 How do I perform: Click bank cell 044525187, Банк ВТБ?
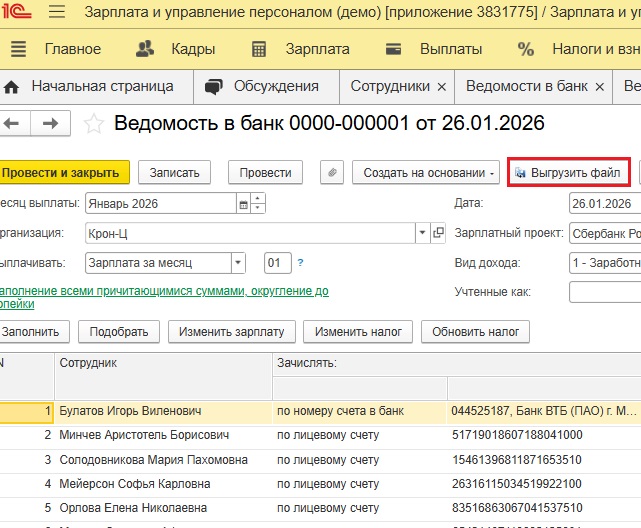click(x=544, y=411)
